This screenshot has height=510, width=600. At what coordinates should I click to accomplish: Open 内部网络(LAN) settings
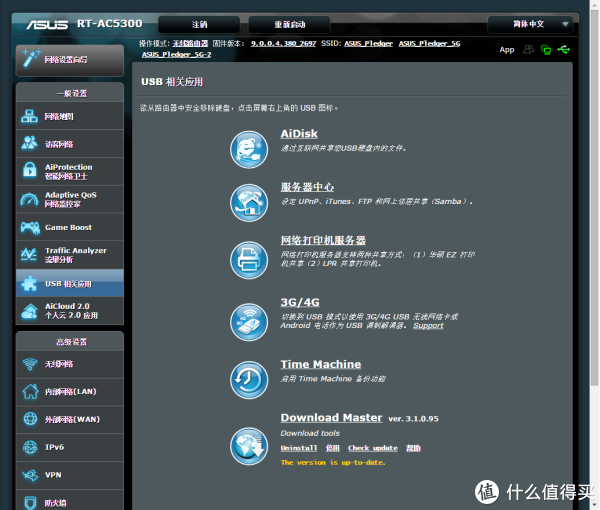(x=70, y=391)
